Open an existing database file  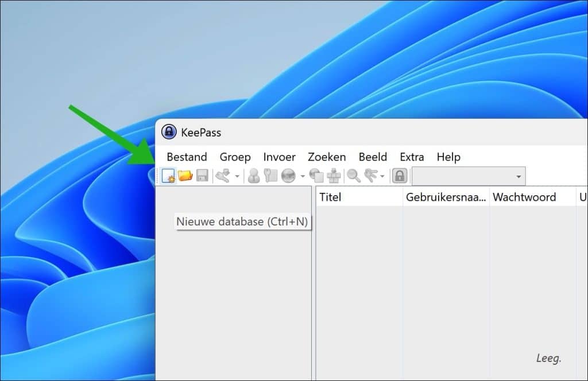pos(185,176)
